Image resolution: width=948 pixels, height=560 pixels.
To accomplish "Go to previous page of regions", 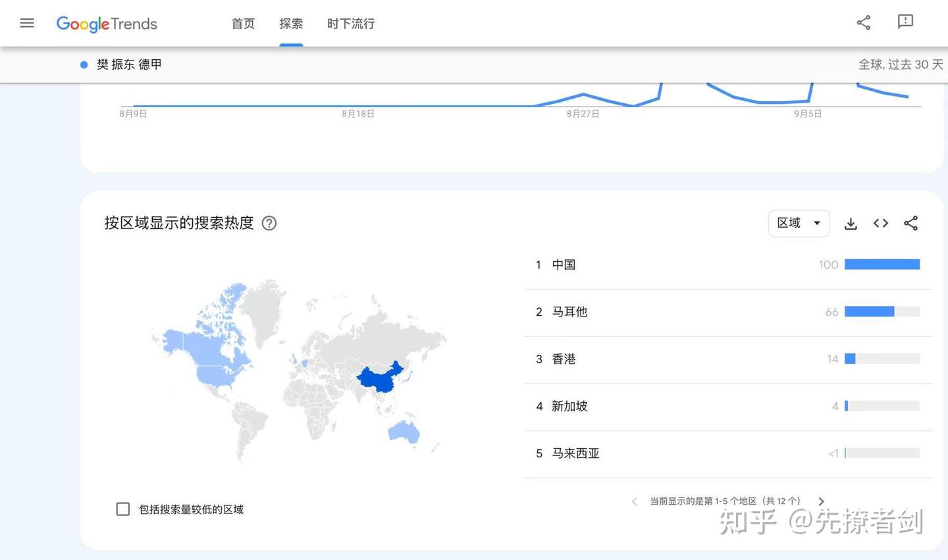I will (x=634, y=501).
